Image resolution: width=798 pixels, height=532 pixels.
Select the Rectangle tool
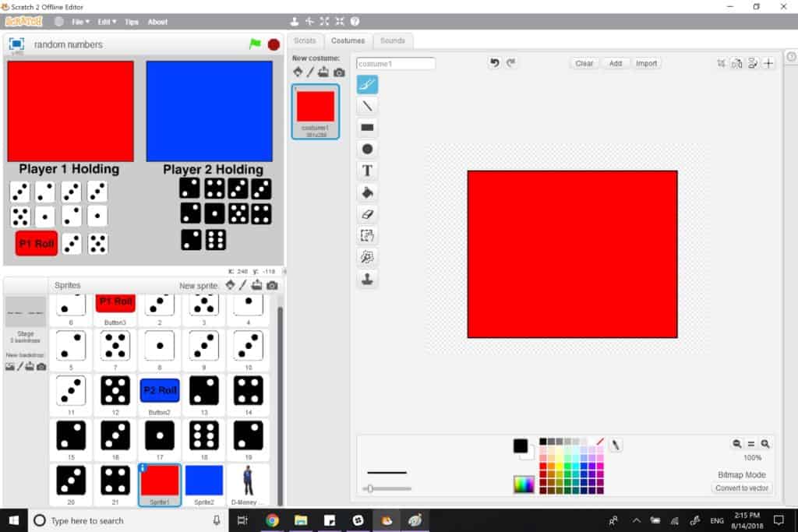(x=367, y=127)
